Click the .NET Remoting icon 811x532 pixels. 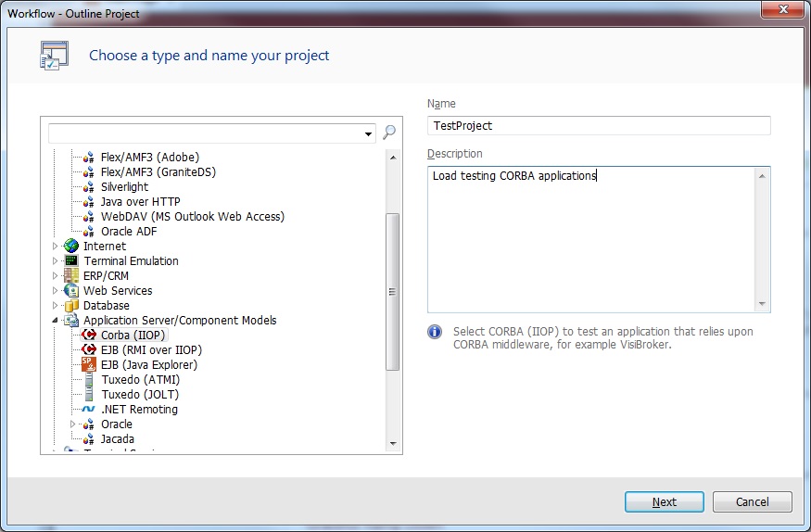[x=89, y=410]
